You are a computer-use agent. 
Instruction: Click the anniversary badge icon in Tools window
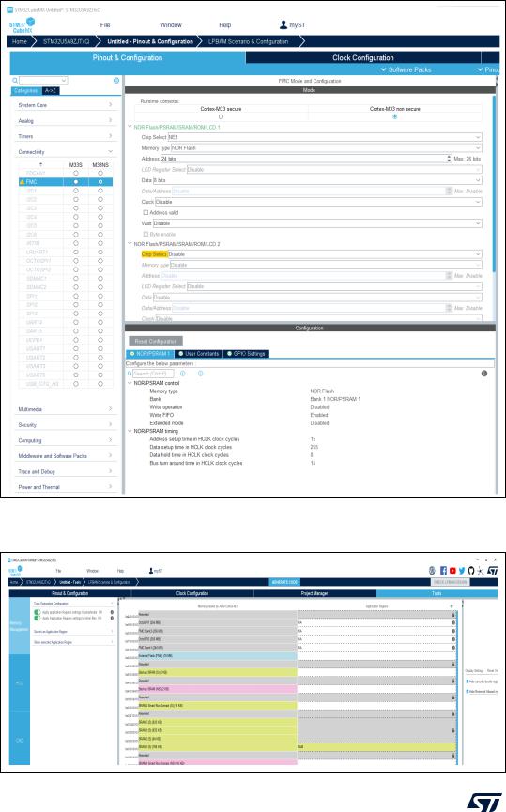[432, 571]
